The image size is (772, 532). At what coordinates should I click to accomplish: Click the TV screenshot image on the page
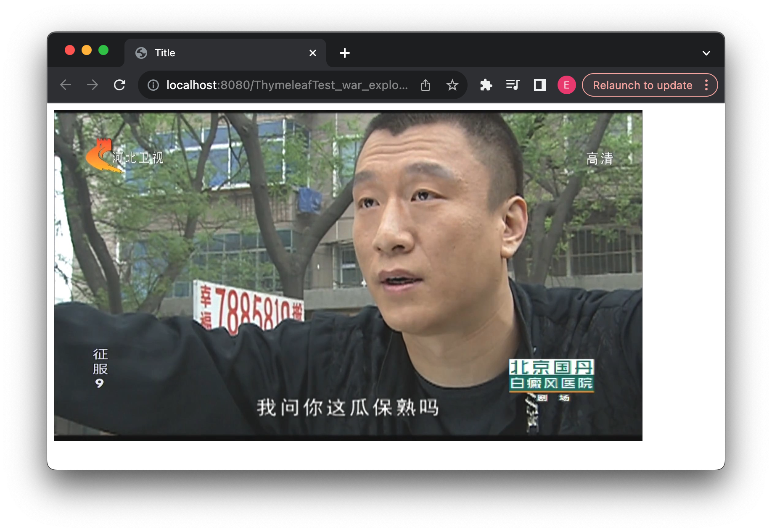(348, 276)
